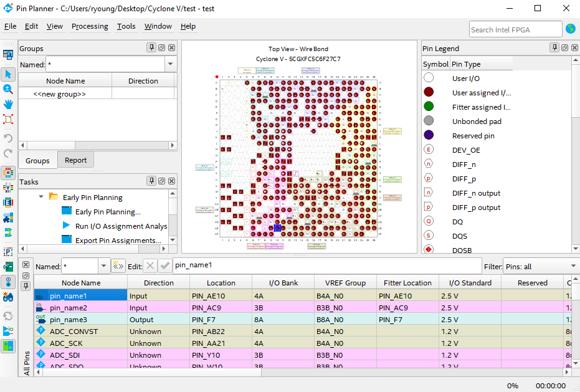Click the binoculars find icon
The width and height of the screenshot is (580, 392).
(x=8, y=297)
